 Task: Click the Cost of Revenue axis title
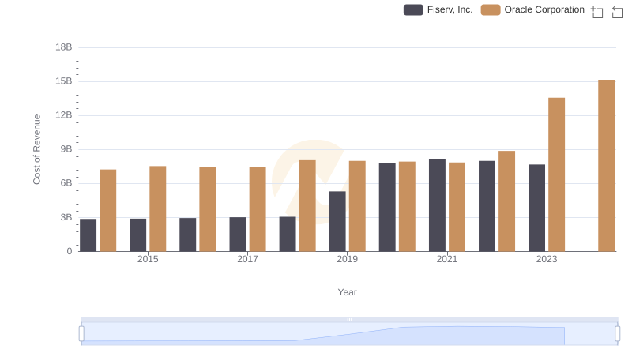point(36,149)
